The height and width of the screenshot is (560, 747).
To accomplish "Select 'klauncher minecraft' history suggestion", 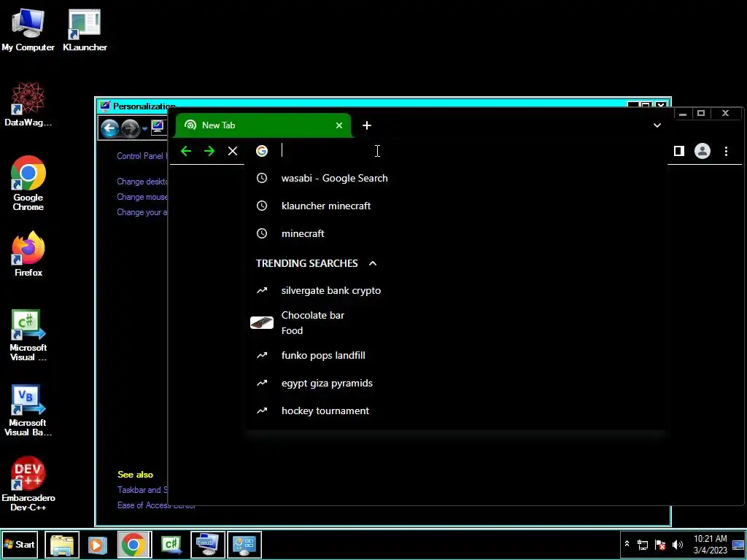I will coord(457,206).
